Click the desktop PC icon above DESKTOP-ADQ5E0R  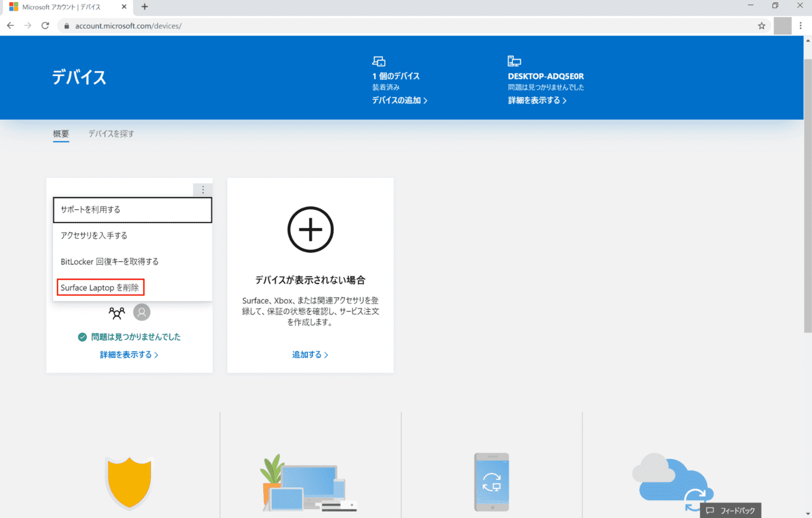click(x=514, y=61)
